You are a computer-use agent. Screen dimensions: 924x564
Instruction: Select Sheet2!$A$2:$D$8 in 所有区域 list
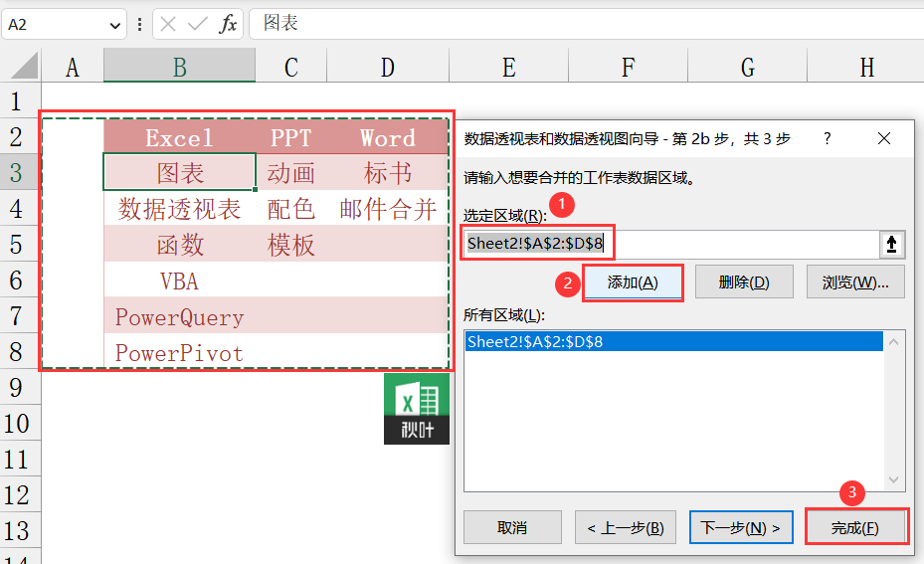(673, 342)
